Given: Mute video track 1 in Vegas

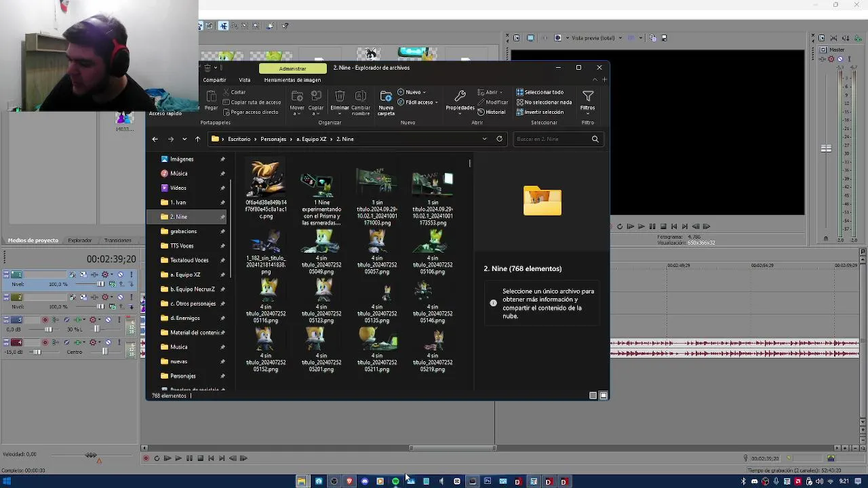Looking at the screenshot, I should (x=121, y=274).
